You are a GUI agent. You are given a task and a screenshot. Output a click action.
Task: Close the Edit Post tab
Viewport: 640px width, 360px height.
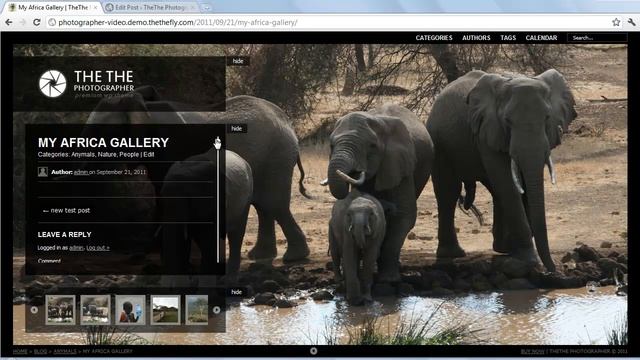click(x=193, y=7)
